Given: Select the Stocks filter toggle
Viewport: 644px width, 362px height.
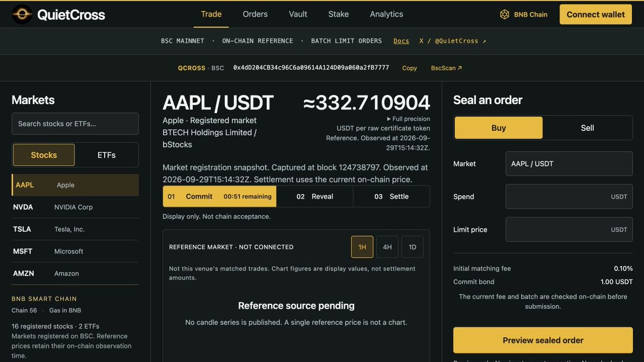Looking at the screenshot, I should [44, 155].
